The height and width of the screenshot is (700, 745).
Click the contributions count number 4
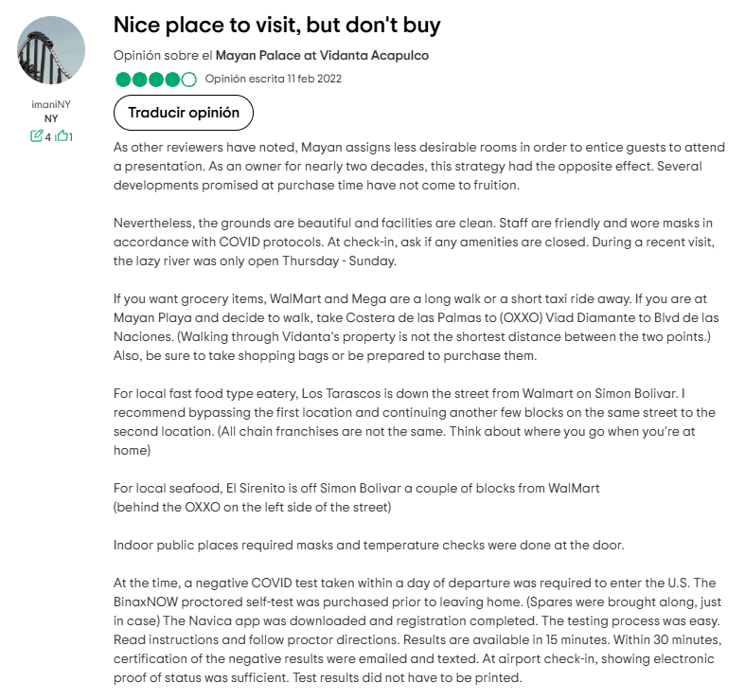coord(47,136)
